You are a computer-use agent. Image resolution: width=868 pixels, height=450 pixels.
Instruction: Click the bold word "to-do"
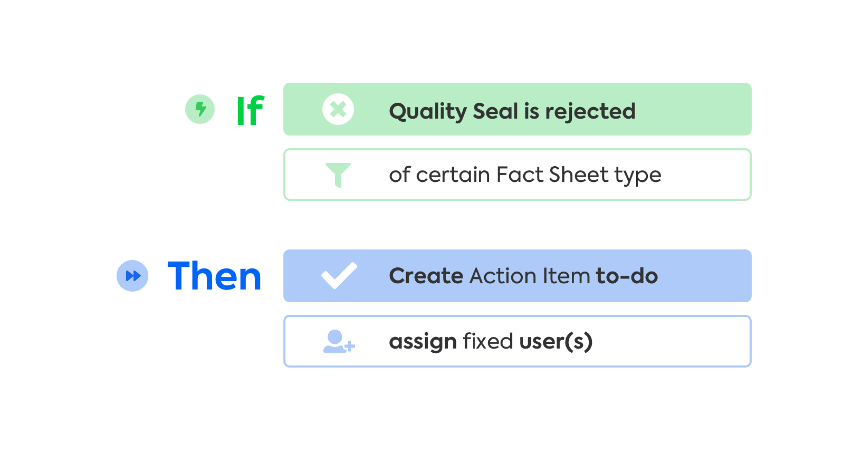tap(627, 276)
